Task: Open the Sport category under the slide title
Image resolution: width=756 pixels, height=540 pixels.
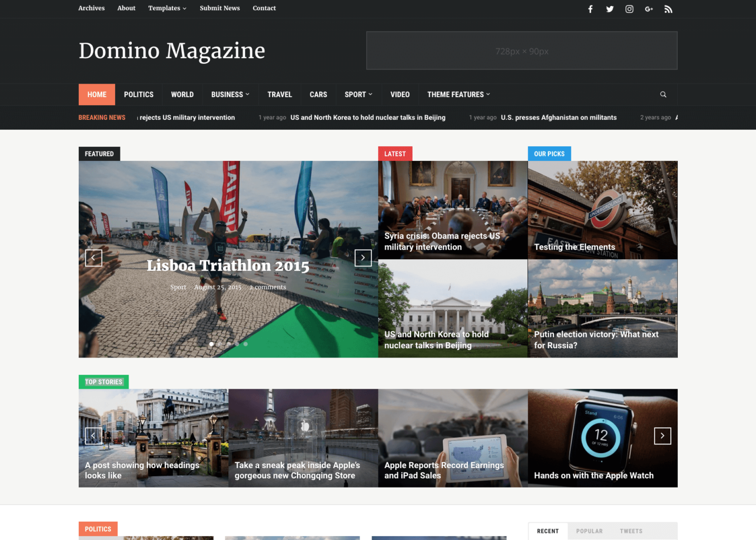Action: (x=178, y=287)
